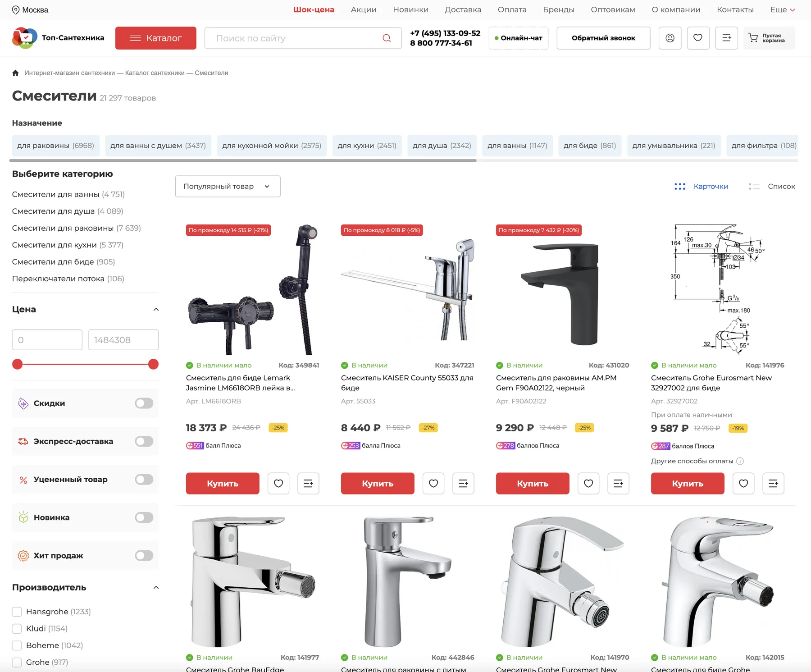This screenshot has height=672, width=811.
Task: Add AM.PM Gem mixer to favorites
Action: (x=588, y=484)
